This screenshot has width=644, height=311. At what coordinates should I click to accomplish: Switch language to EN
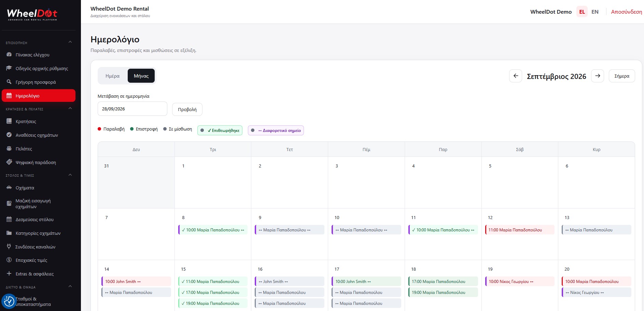595,12
